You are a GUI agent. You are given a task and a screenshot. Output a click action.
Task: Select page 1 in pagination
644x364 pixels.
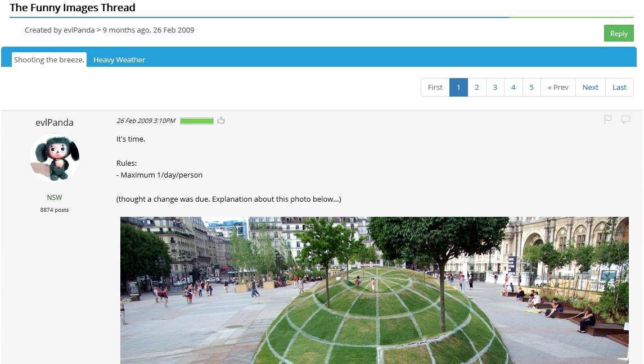pos(458,87)
